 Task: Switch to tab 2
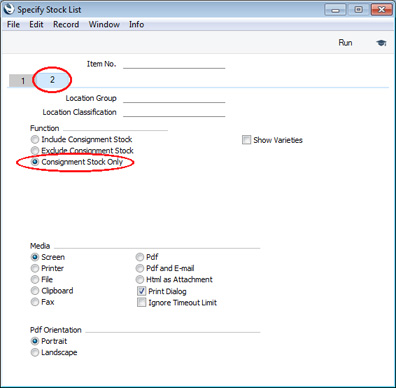[52, 80]
